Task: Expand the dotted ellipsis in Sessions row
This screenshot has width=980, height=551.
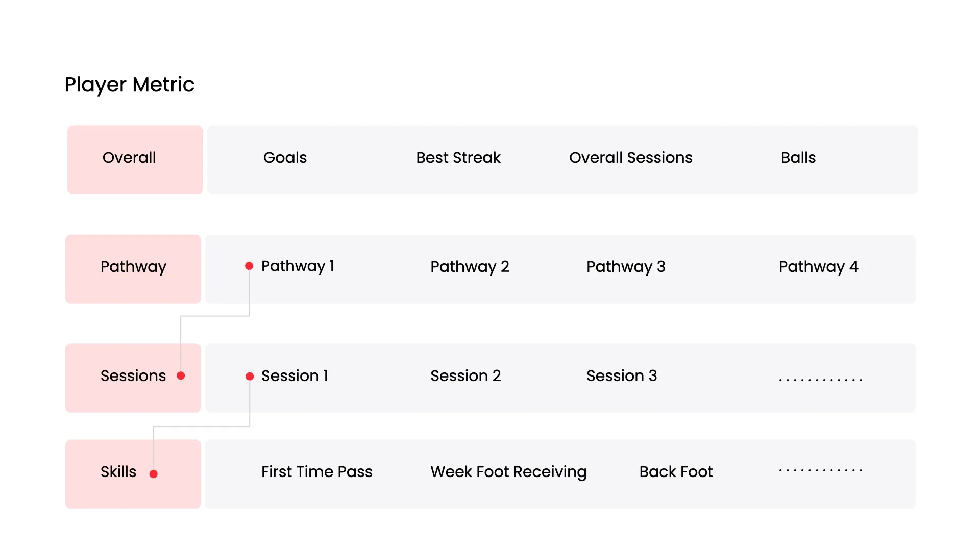Action: pos(820,380)
